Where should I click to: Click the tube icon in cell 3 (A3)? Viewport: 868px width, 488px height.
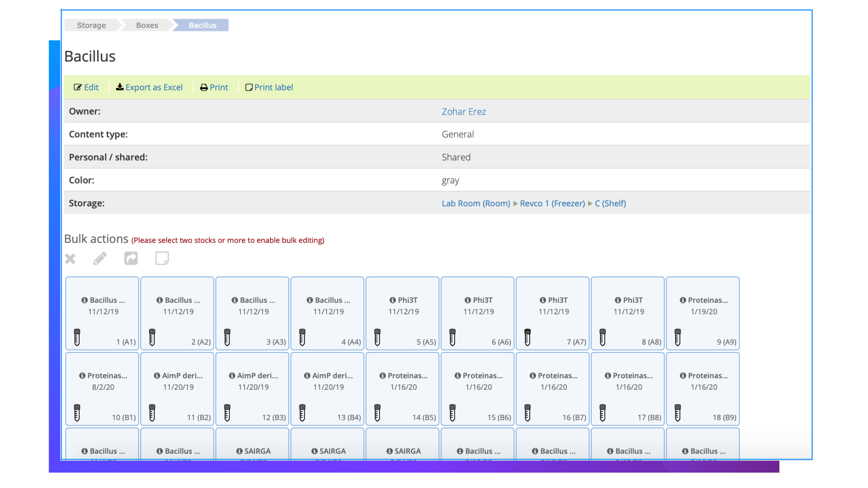(x=227, y=337)
